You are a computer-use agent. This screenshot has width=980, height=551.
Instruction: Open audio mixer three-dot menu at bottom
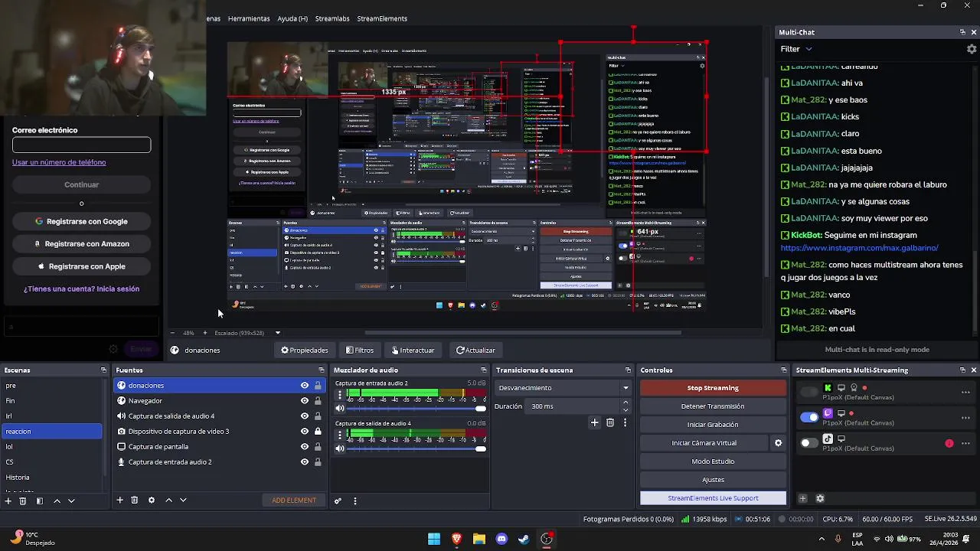click(x=354, y=501)
